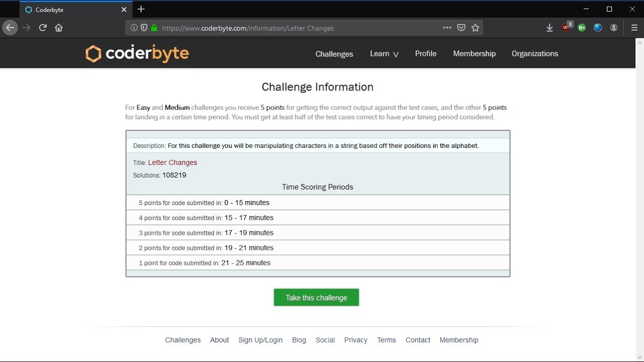644x362 pixels.
Task: Show site information icon in address bar
Action: [134, 28]
